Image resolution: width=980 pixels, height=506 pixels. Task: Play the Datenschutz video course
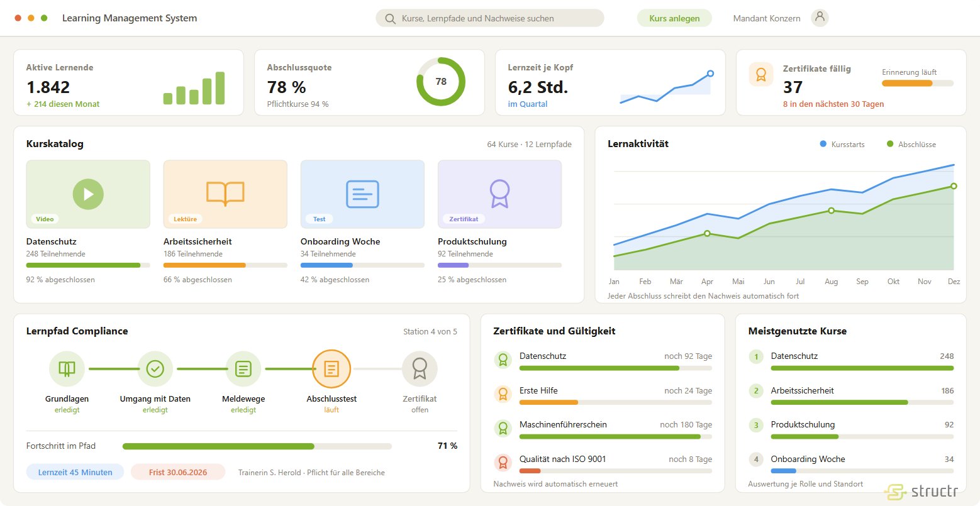[x=88, y=194]
